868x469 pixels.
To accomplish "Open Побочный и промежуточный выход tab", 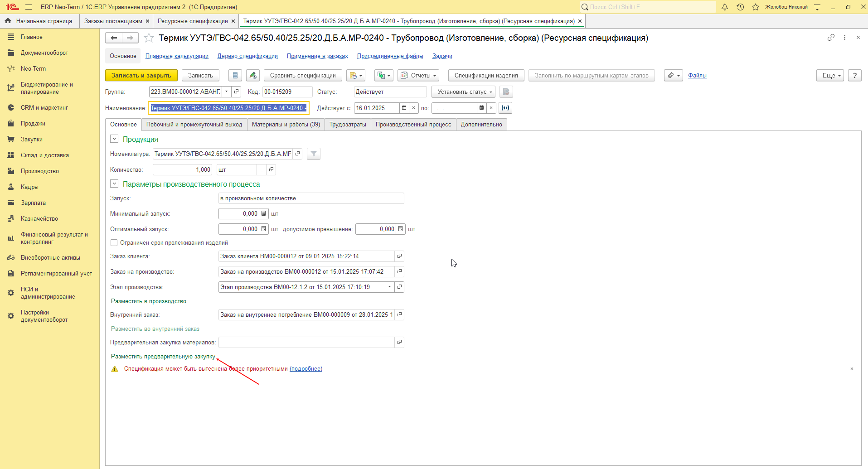I will tap(194, 125).
